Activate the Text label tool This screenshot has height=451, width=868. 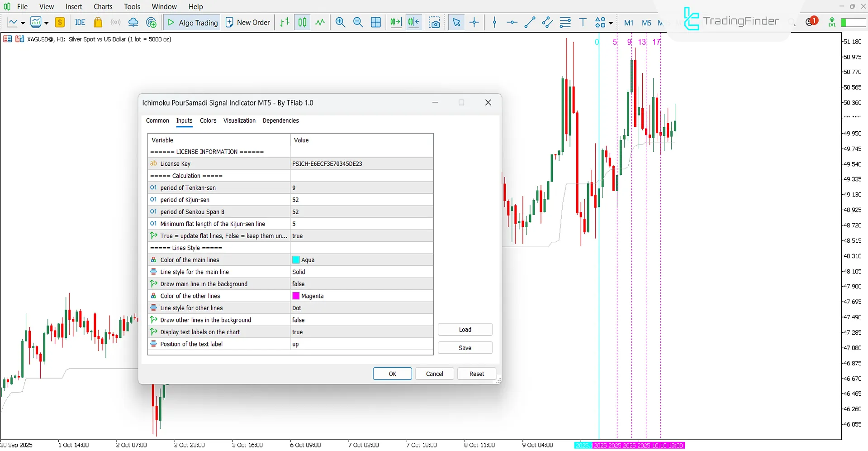coord(583,22)
